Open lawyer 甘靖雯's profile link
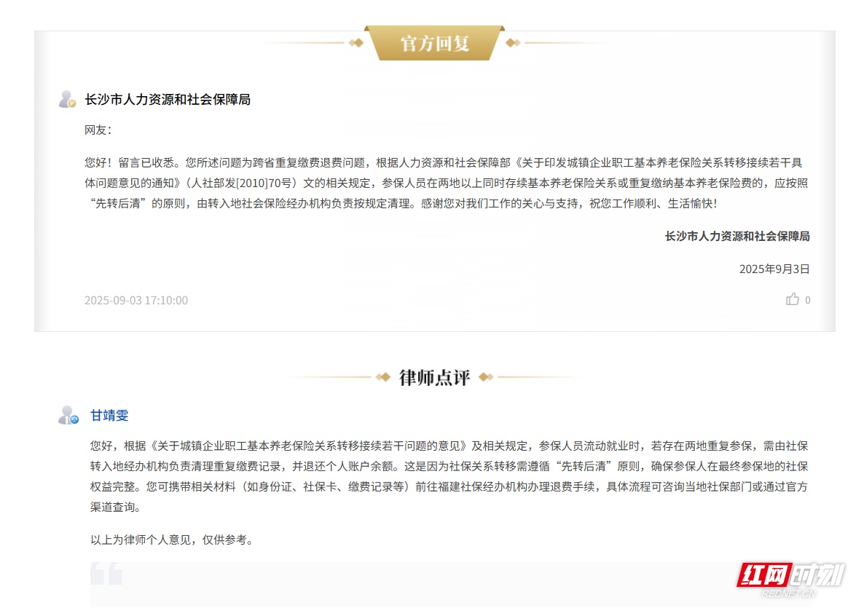Screen dimensions: 864x616 click(109, 416)
